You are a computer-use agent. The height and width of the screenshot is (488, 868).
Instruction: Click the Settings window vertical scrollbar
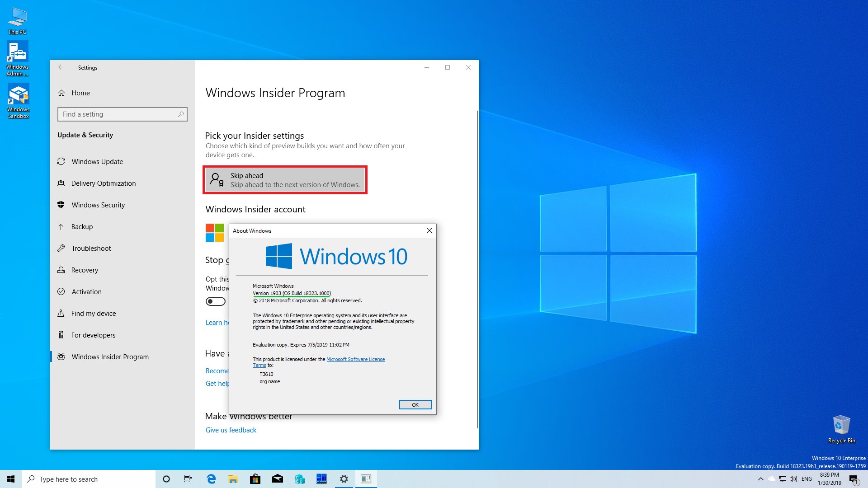click(x=477, y=269)
